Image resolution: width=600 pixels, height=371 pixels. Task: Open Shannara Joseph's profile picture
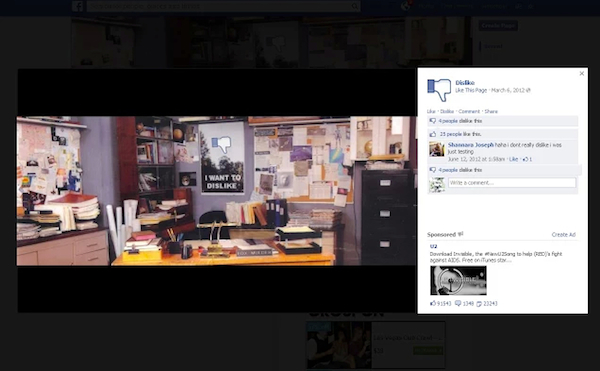(437, 149)
